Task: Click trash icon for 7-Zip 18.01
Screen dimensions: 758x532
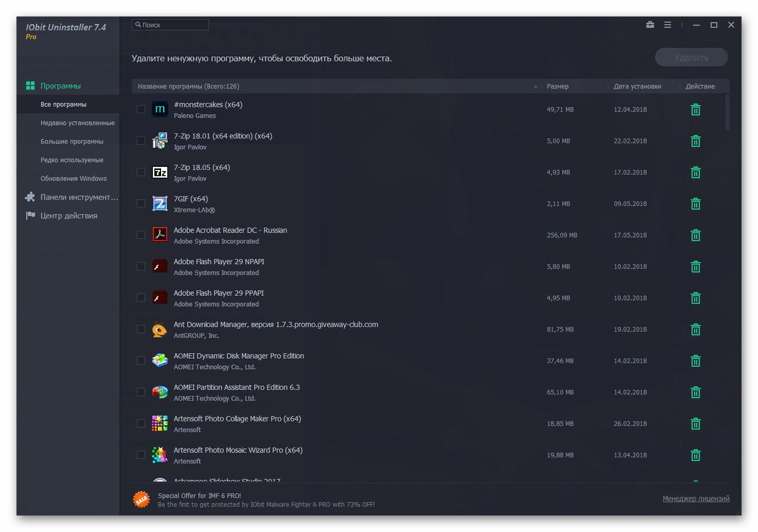Action: pos(695,141)
